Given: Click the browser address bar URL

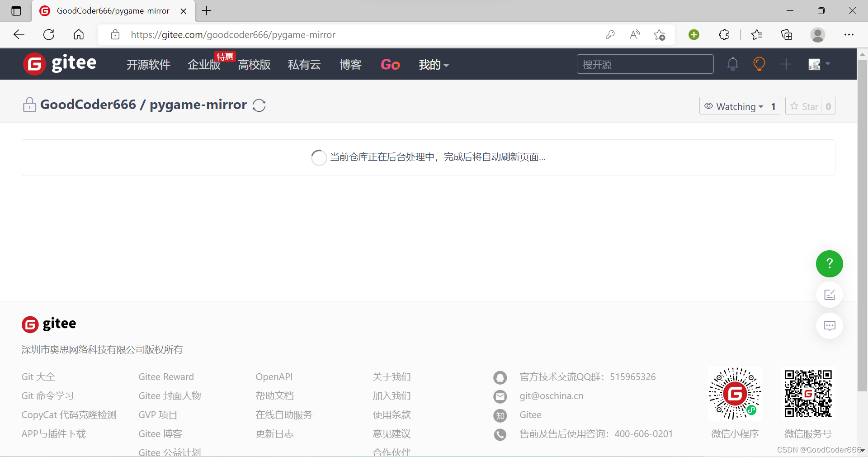Looking at the screenshot, I should 233,35.
